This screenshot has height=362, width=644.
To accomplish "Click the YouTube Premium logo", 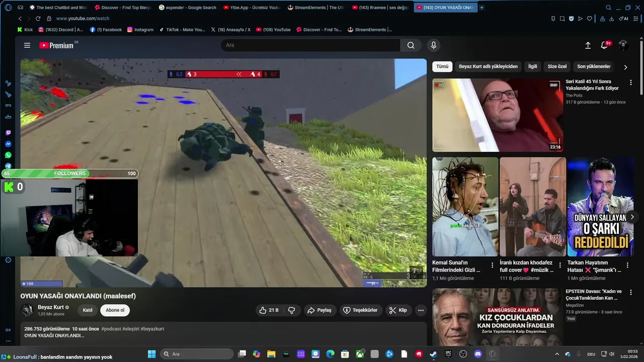I will click(x=56, y=45).
